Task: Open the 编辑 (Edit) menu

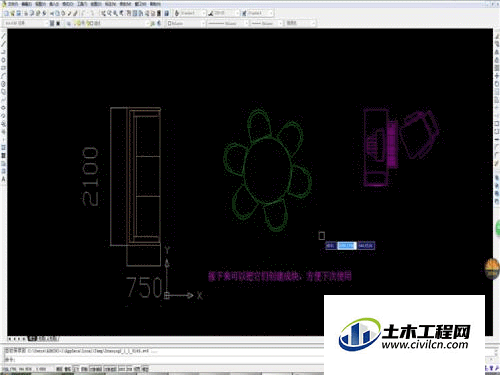Action: pyautogui.click(x=27, y=4)
